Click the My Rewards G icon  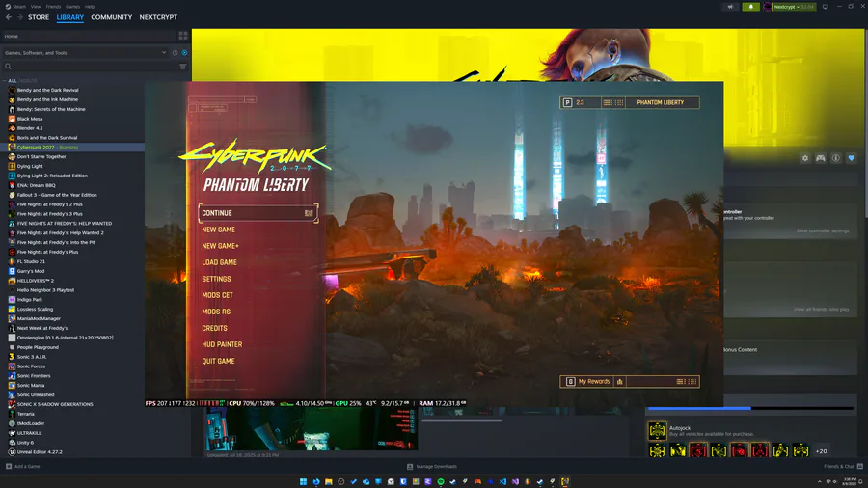click(570, 382)
